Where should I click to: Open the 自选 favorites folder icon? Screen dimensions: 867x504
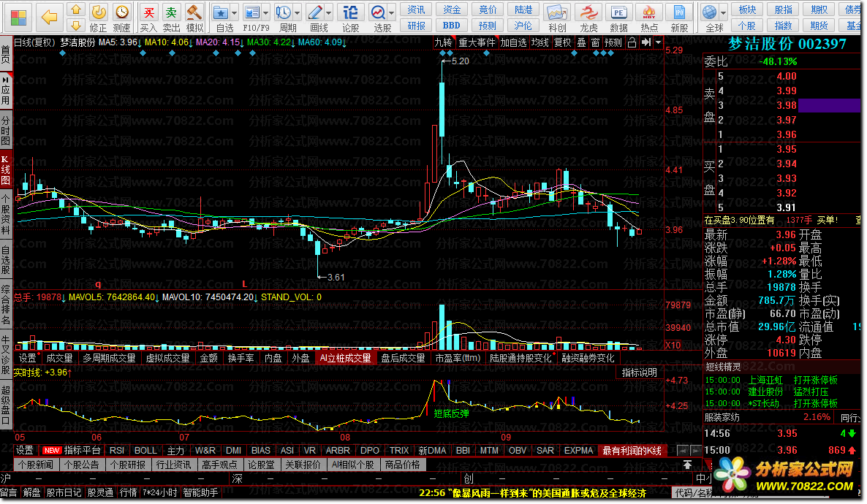(x=221, y=12)
